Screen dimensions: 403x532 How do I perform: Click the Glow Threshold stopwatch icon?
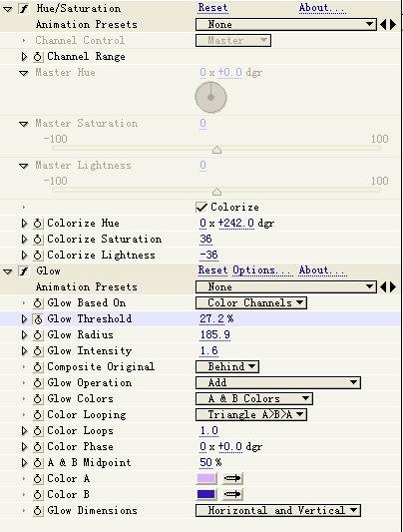pos(38,319)
